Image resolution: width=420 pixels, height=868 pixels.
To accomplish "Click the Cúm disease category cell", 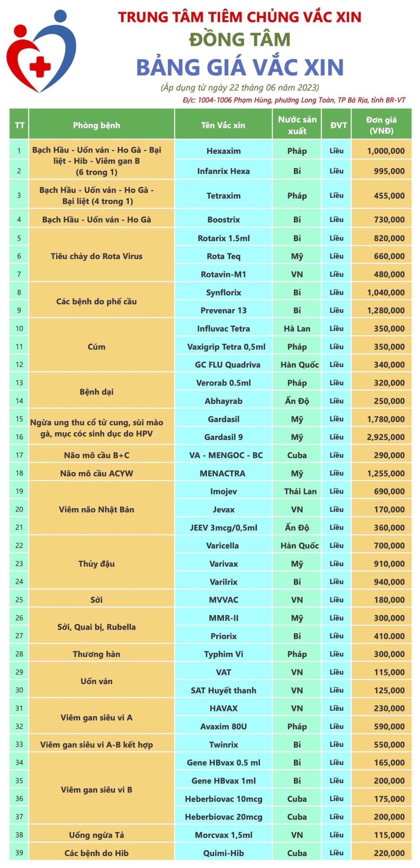I will coord(96,347).
